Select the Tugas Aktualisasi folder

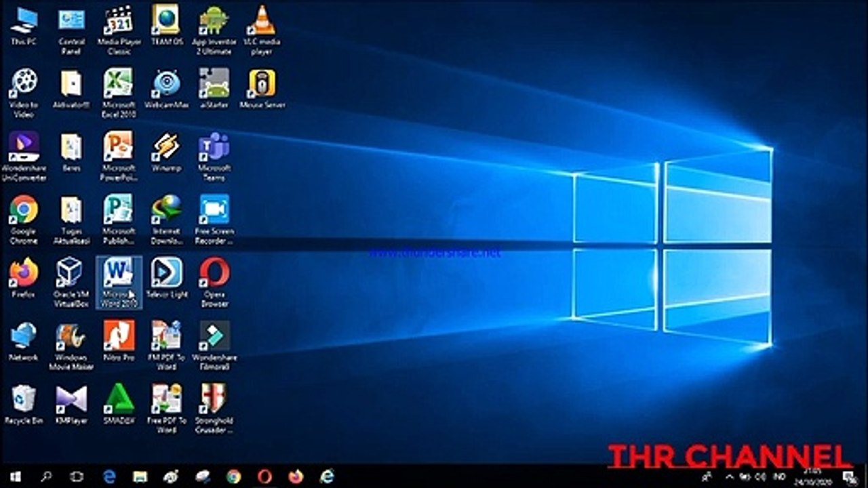(71, 220)
